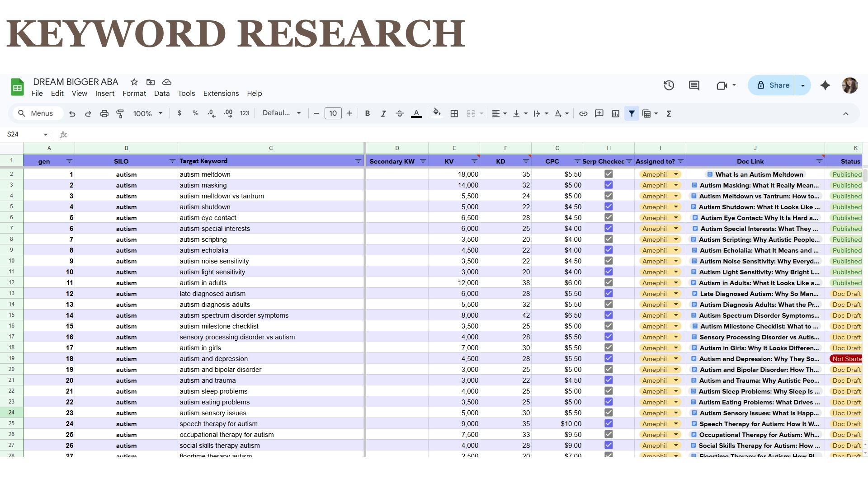Open the comments panel icon
Image resolution: width=868 pixels, height=488 pixels.
(694, 85)
